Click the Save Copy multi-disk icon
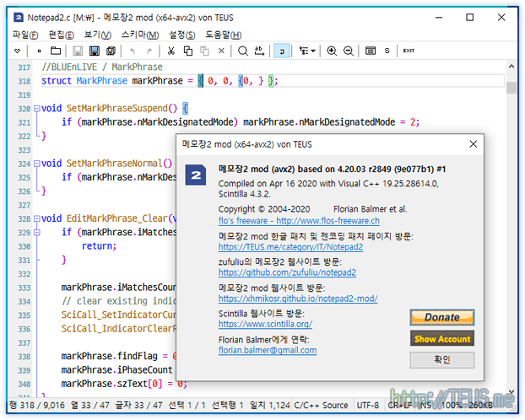The image size is (525, 420). pyautogui.click(x=111, y=51)
